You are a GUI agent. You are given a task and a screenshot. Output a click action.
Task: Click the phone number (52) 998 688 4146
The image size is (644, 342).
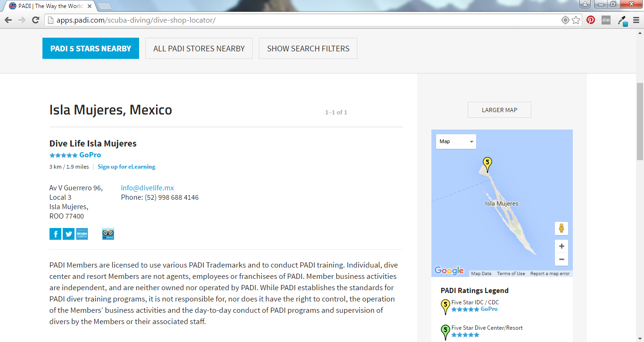pos(172,197)
